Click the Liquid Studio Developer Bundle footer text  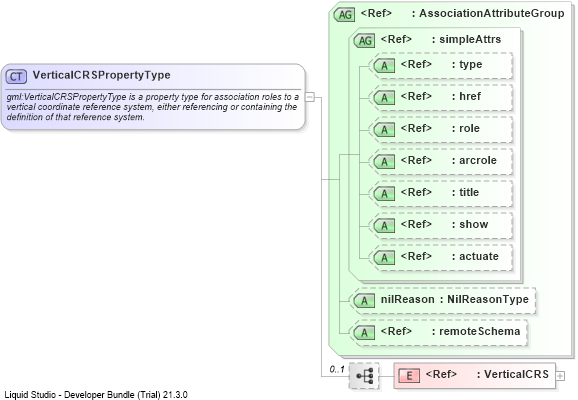(x=96, y=394)
